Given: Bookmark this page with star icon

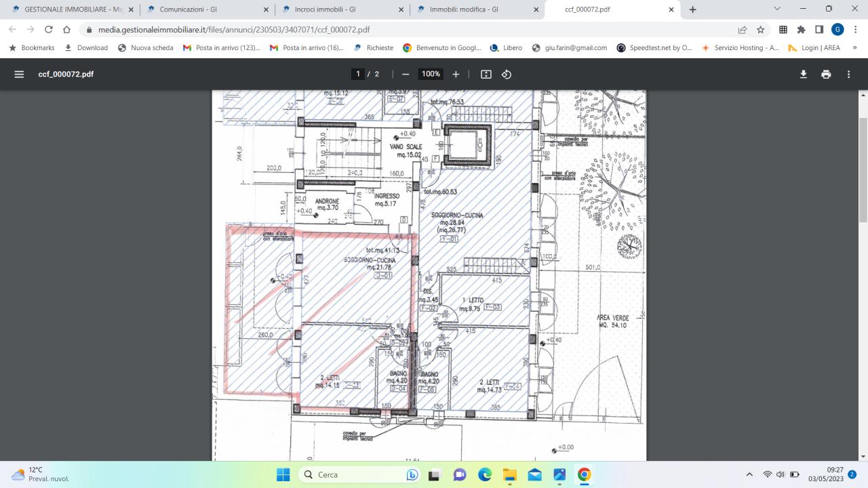Looking at the screenshot, I should coord(761,30).
